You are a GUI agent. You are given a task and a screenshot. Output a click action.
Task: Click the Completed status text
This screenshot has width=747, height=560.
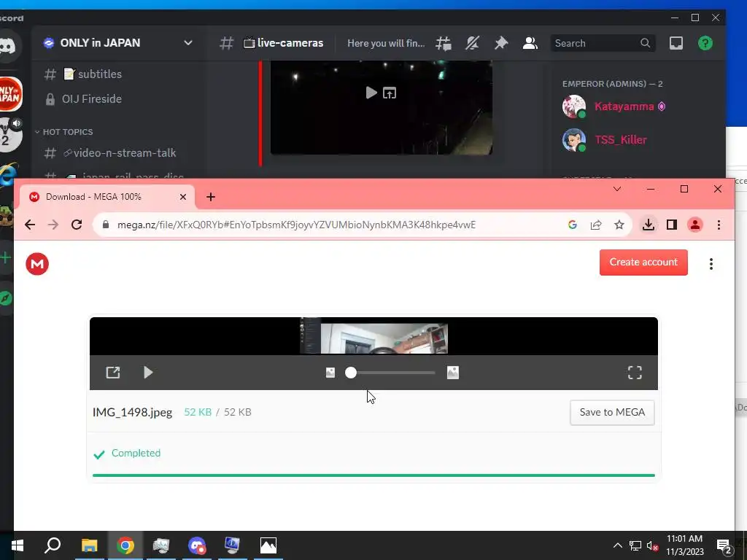pyautogui.click(x=136, y=454)
